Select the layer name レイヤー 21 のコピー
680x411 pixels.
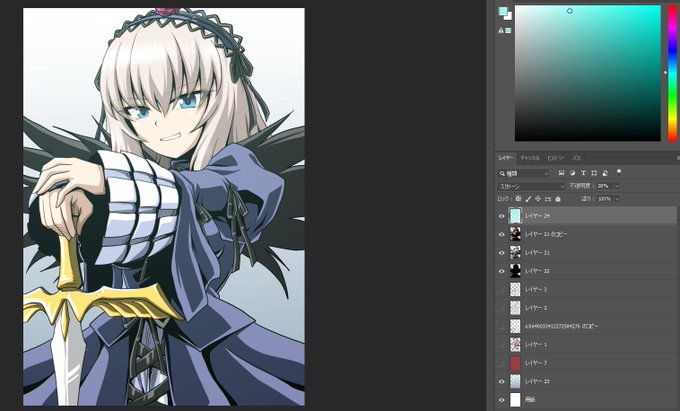coord(546,234)
